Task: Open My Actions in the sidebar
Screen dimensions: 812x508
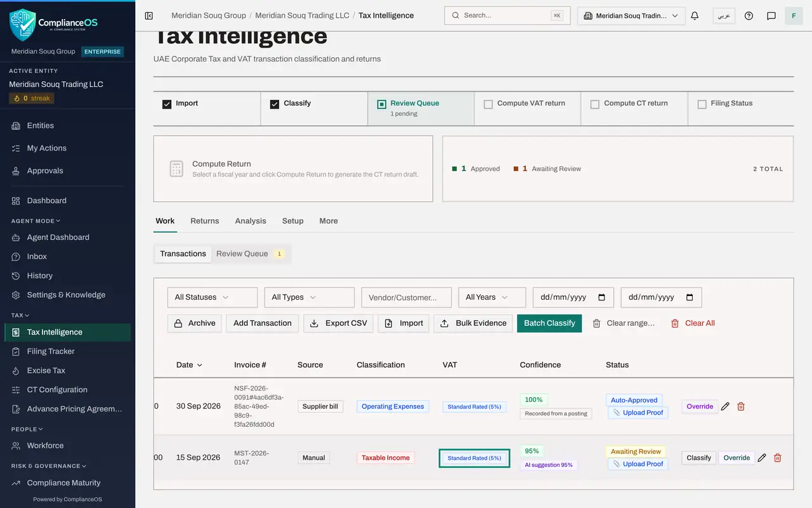Action: (x=67, y=148)
